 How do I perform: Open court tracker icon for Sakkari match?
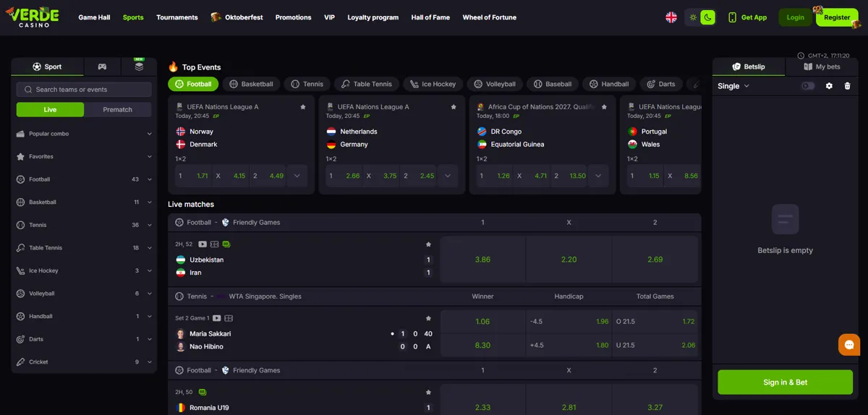[x=229, y=318]
